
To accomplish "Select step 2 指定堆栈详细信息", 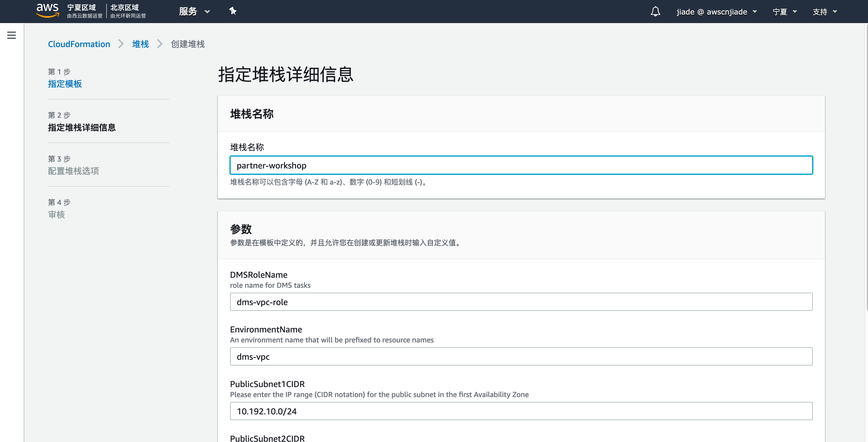I will 82,127.
